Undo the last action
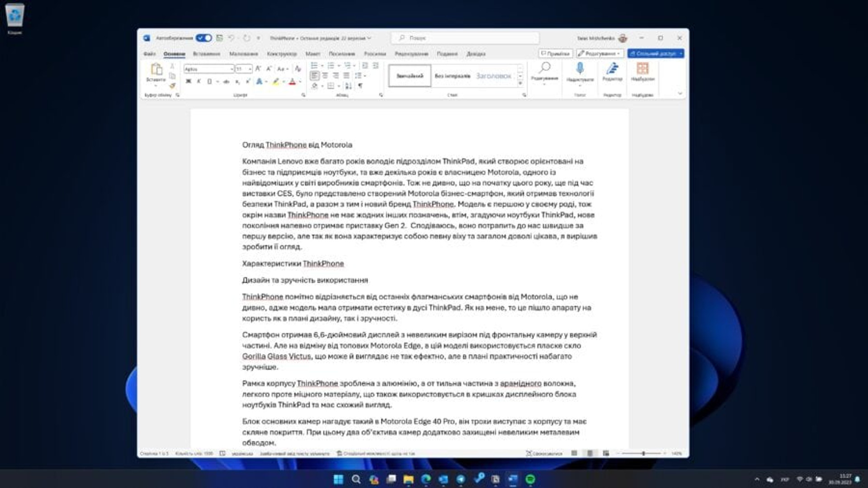Image resolution: width=868 pixels, height=488 pixels. pyautogui.click(x=231, y=38)
